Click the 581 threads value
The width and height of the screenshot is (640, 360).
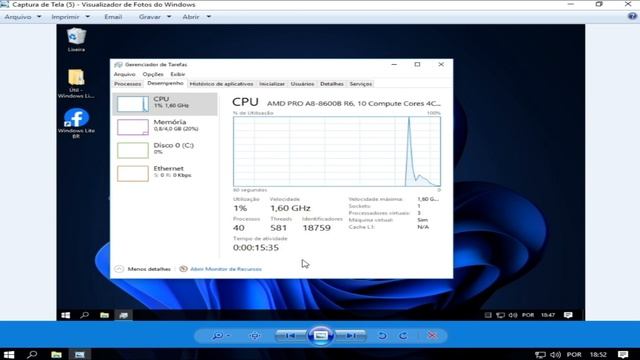(x=278, y=228)
